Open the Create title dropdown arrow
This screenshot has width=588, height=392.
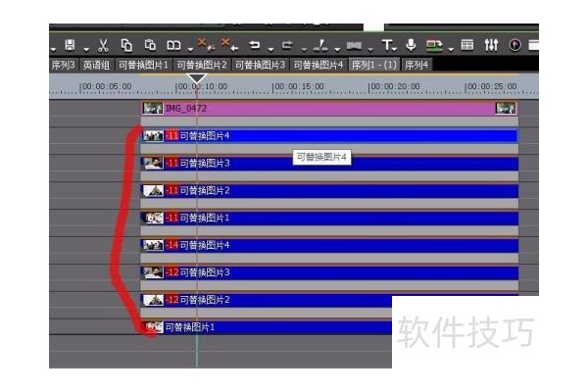[395, 49]
